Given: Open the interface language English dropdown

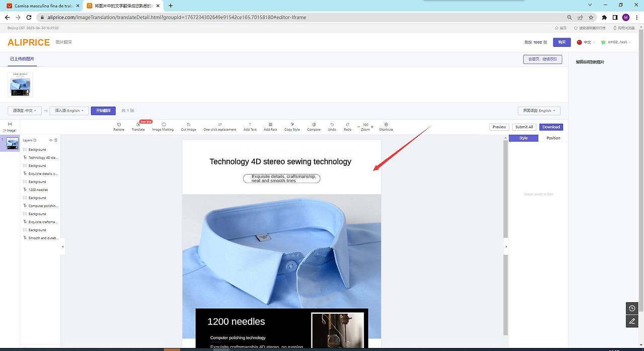Looking at the screenshot, I should [x=539, y=111].
